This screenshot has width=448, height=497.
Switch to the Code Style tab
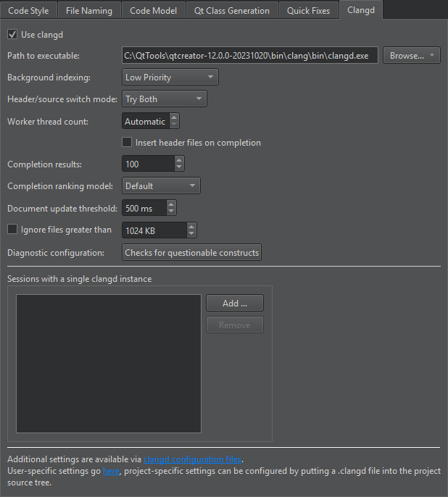pyautogui.click(x=28, y=11)
